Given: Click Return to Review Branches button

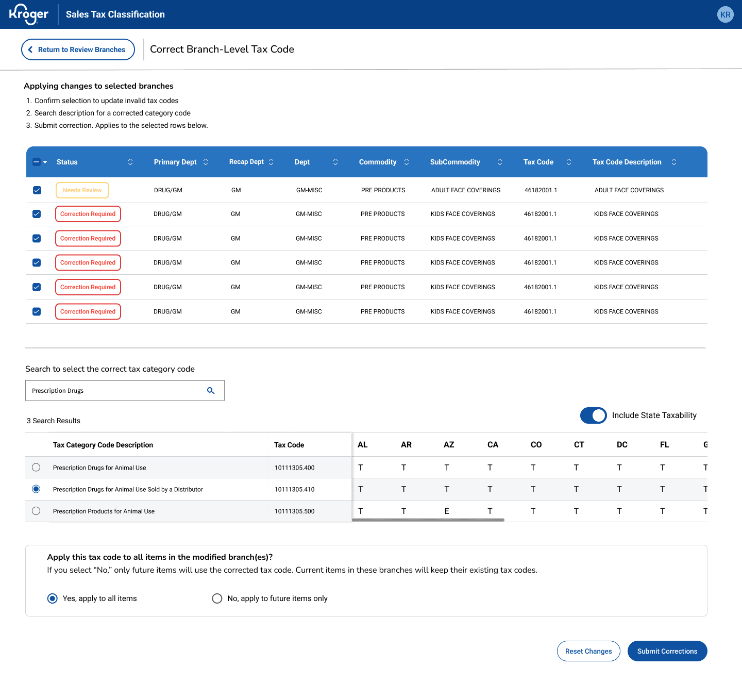Looking at the screenshot, I should click(x=78, y=49).
